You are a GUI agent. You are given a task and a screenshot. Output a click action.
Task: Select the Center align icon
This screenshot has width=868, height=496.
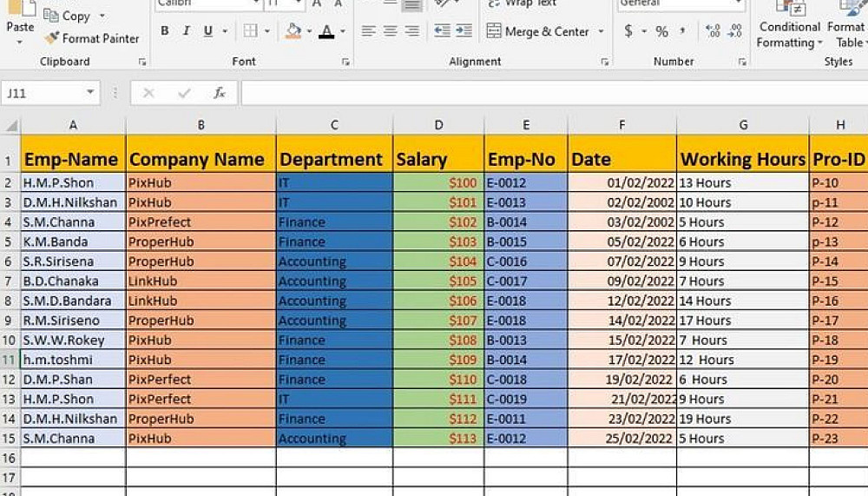click(391, 31)
